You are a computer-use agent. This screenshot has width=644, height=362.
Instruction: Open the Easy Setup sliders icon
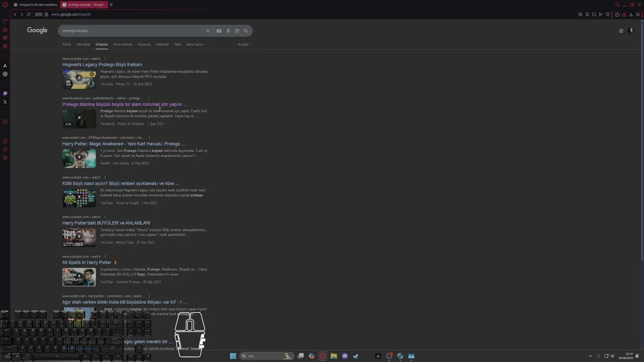coord(638,15)
